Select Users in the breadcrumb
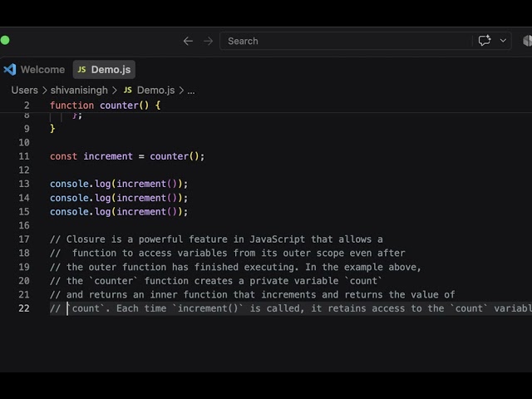The image size is (532, 399). (24, 91)
